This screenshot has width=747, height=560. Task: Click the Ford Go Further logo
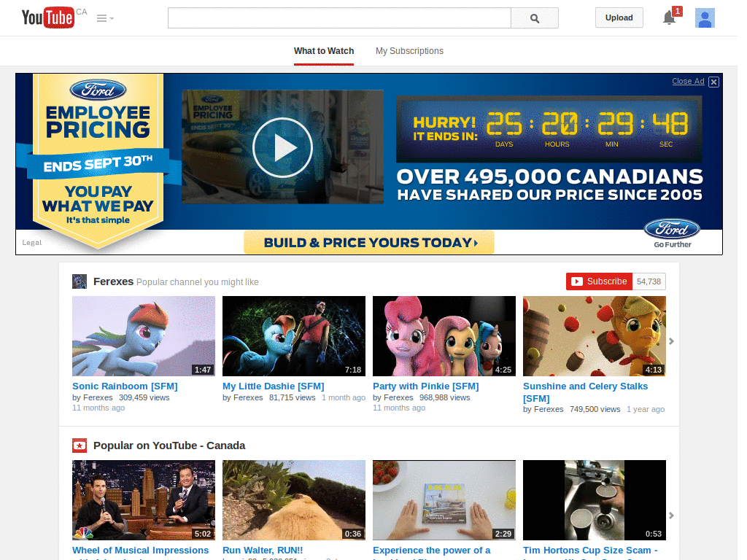point(672,233)
